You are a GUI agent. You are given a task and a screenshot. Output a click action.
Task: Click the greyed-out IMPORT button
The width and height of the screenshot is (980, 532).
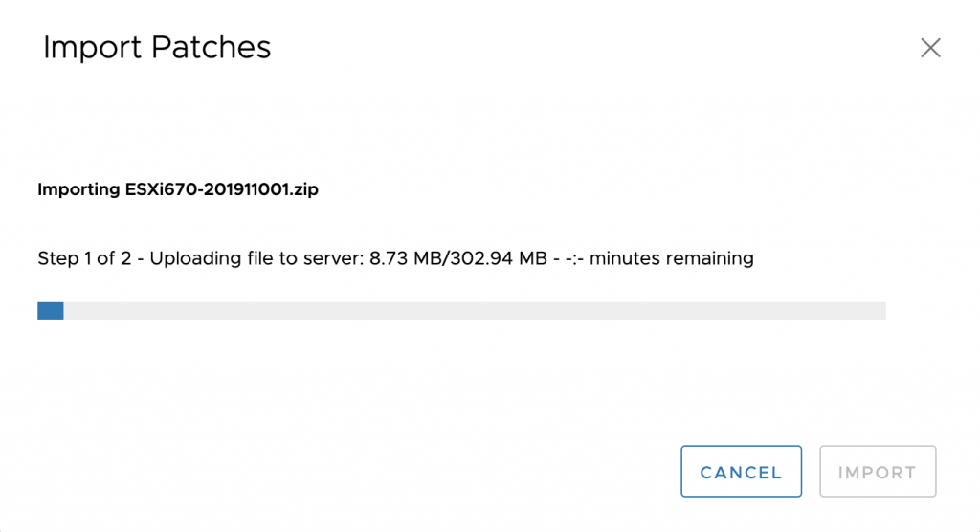(878, 472)
